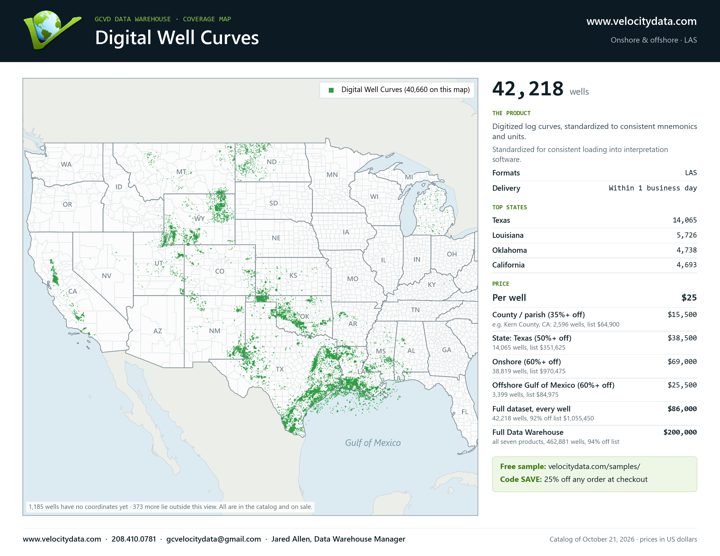Viewport: 720px width, 556px height.
Task: Click the Gulf of Mexico map label
Action: pyautogui.click(x=373, y=443)
